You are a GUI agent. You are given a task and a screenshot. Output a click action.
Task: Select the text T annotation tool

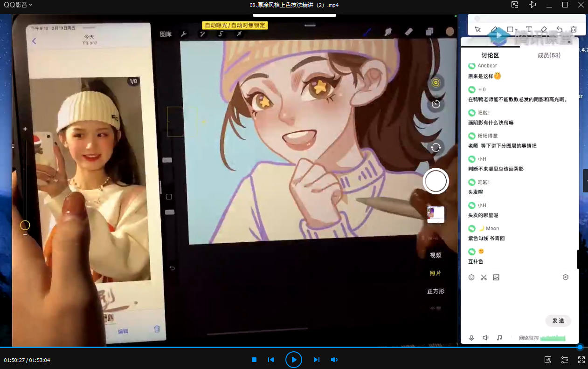coord(529,29)
